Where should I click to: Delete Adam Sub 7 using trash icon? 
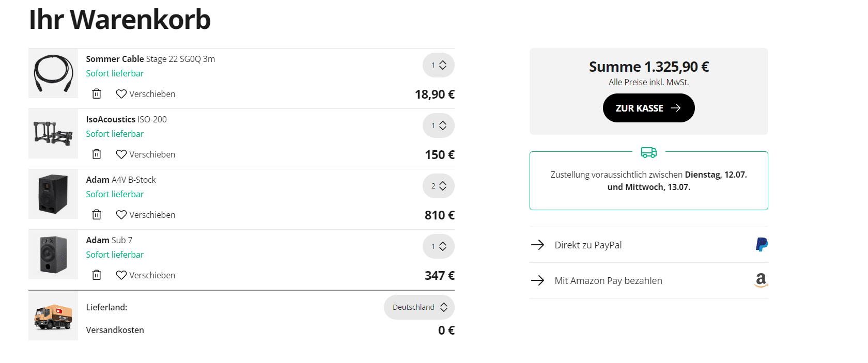tap(97, 275)
